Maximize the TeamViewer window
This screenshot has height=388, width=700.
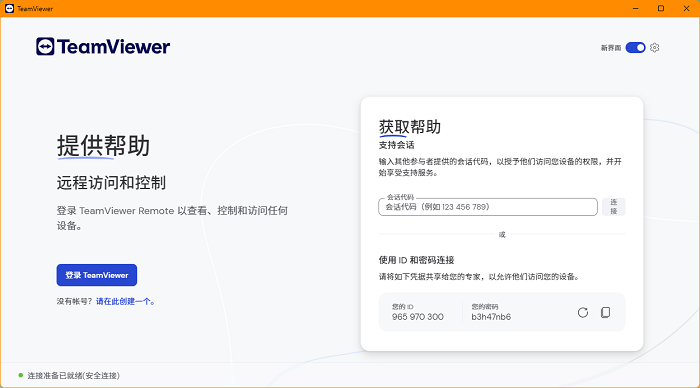point(661,8)
